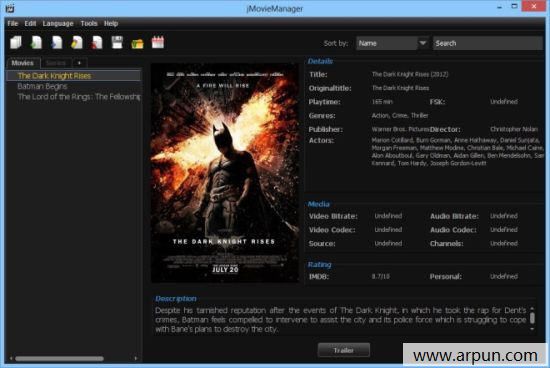Open the Tools menu

pyautogui.click(x=89, y=24)
